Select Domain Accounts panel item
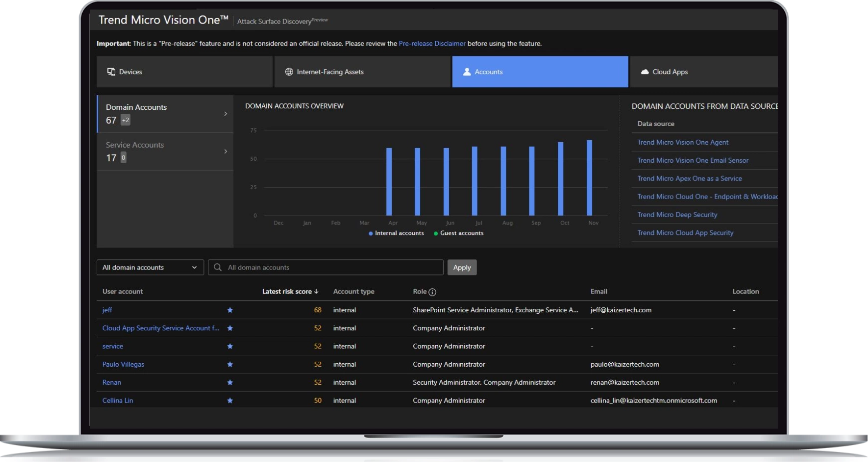868x462 pixels. 165,114
